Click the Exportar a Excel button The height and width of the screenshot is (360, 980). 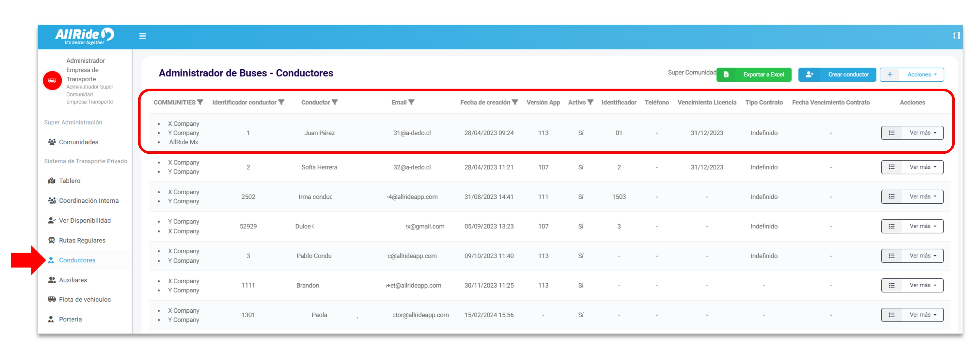[x=754, y=75]
